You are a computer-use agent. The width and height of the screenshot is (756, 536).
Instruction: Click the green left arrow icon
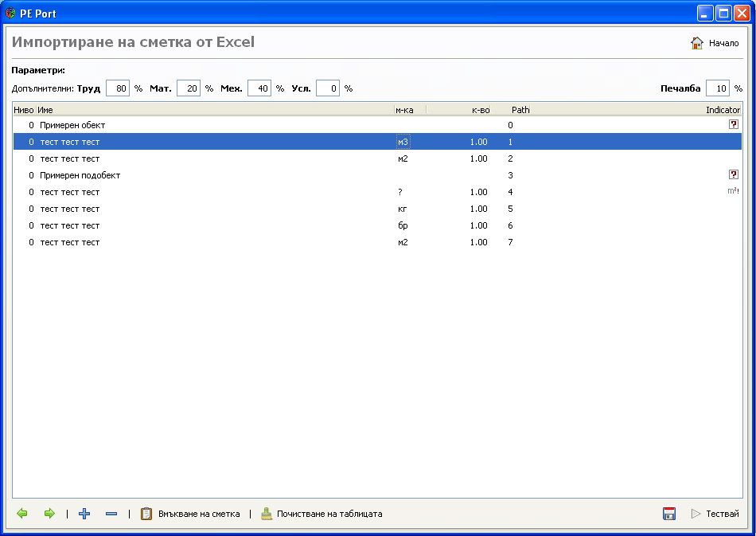22,514
